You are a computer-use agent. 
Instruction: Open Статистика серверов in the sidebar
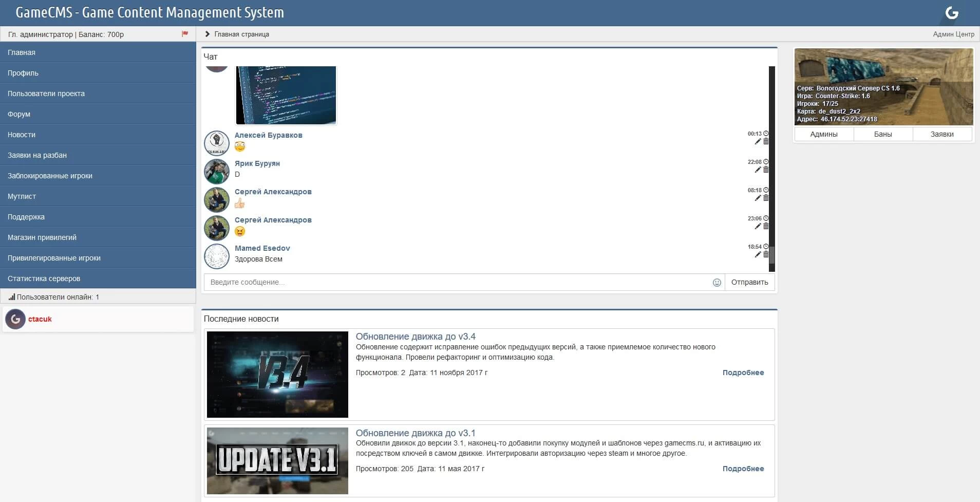click(x=98, y=278)
